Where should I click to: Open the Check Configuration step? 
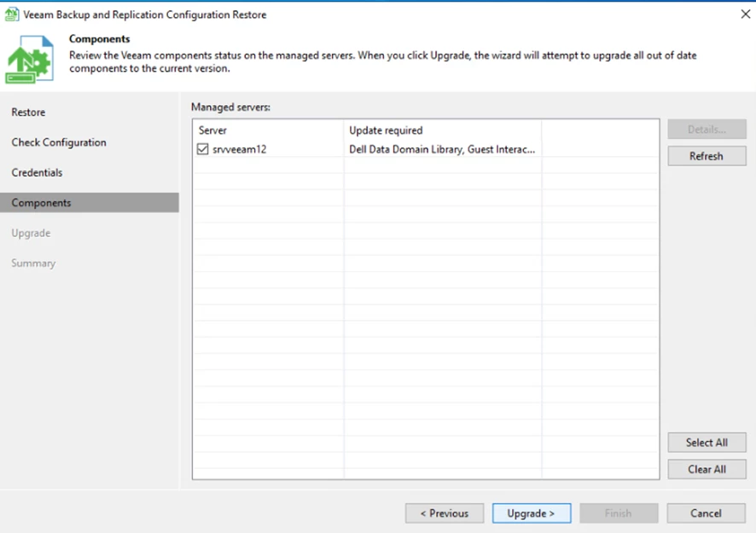[59, 142]
